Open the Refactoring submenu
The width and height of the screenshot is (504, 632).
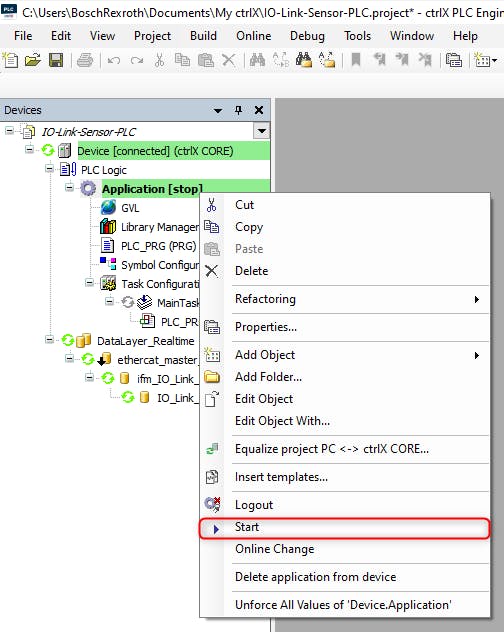345,299
